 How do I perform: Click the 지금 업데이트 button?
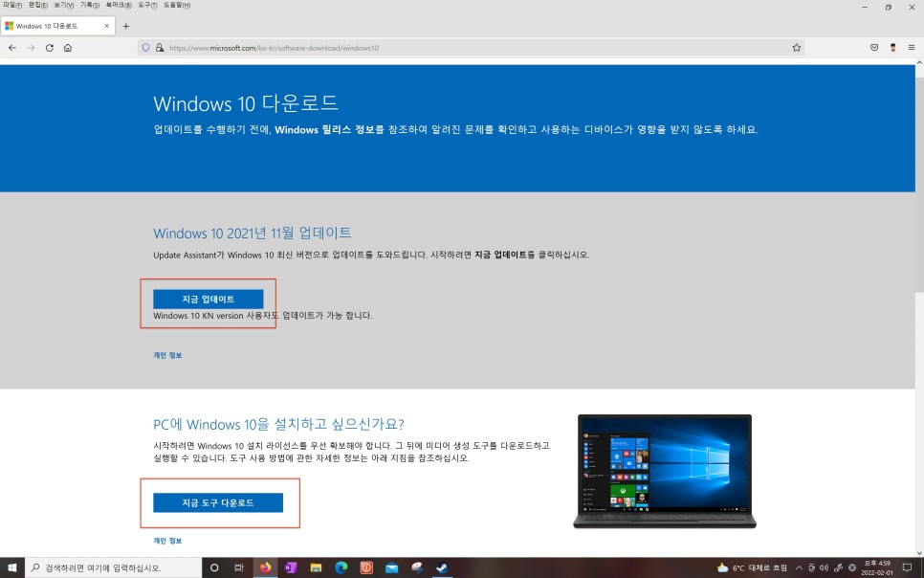click(208, 299)
